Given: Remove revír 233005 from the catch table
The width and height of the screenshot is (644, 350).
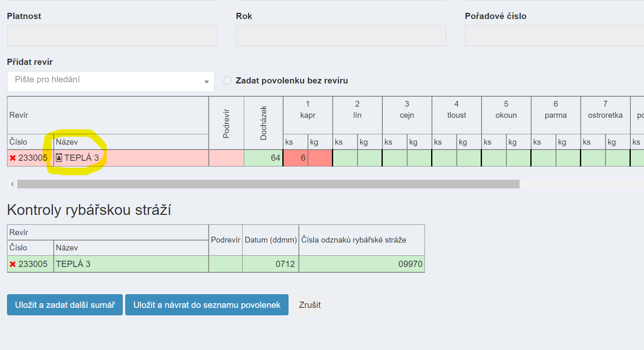Looking at the screenshot, I should tap(13, 158).
